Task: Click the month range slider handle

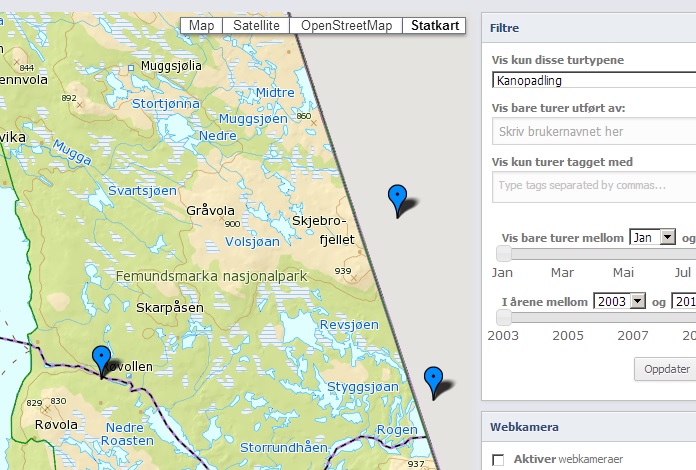Action: [504, 254]
